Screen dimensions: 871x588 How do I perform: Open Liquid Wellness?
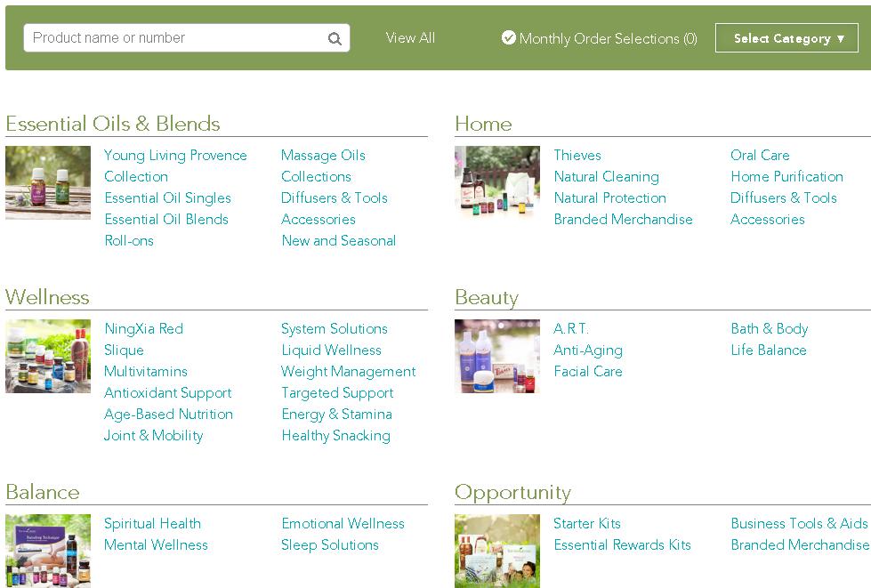point(331,350)
